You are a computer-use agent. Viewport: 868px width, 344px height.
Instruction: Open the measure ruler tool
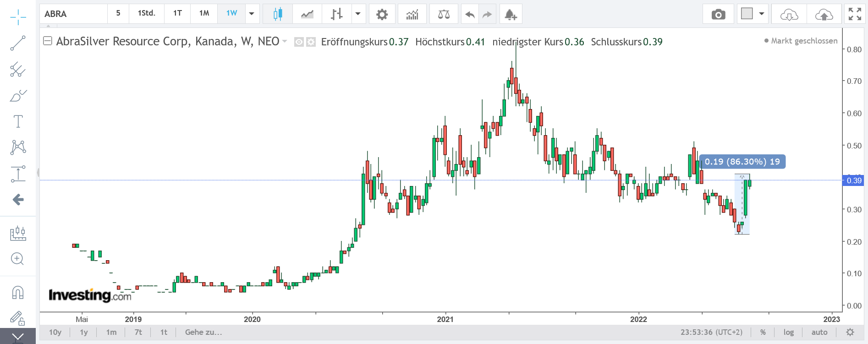pos(18,233)
